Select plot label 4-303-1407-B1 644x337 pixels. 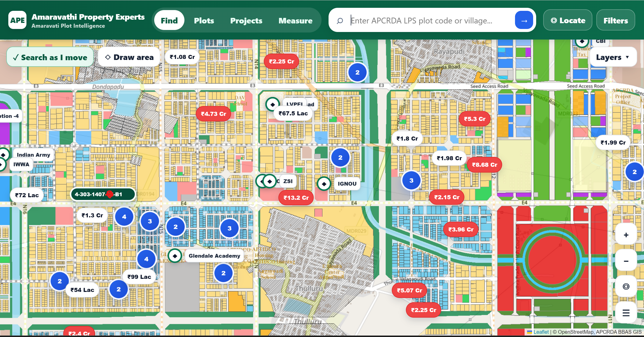coord(103,194)
